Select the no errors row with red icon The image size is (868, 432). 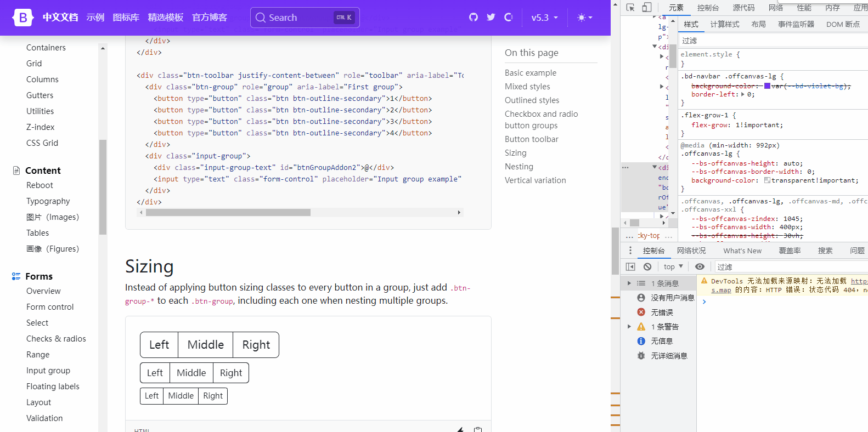658,312
